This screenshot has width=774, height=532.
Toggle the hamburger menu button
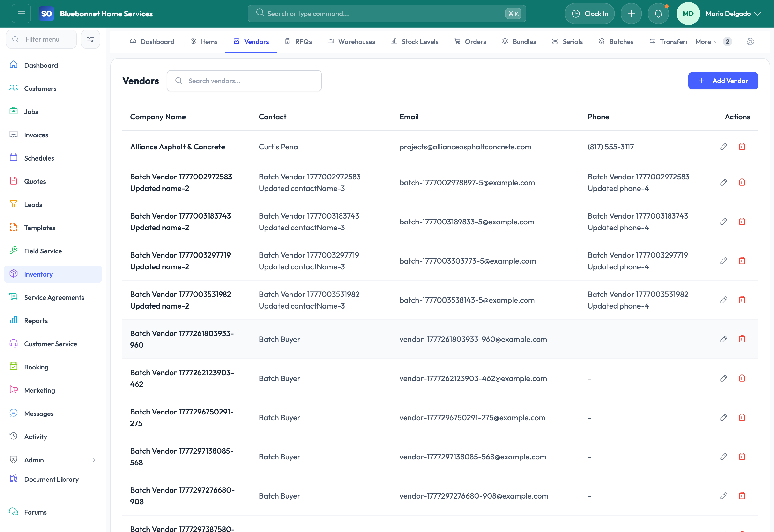[x=21, y=14]
